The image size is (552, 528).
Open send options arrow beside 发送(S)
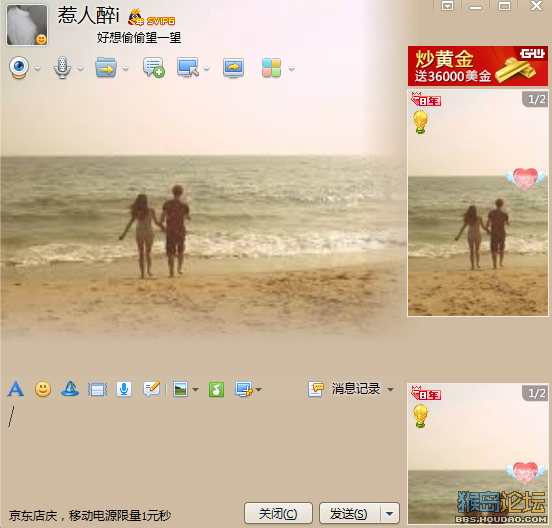[x=390, y=514]
